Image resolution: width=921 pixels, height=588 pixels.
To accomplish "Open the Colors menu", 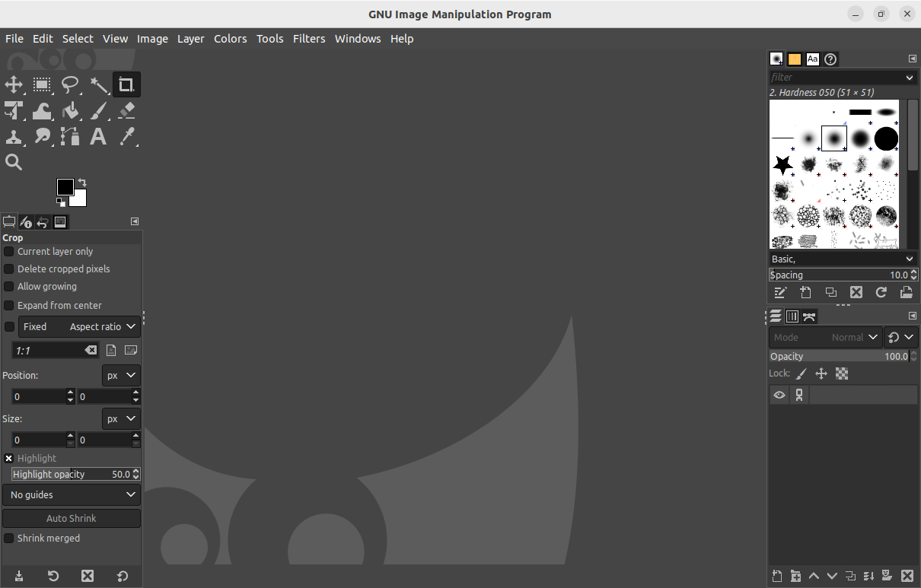I will (x=230, y=39).
